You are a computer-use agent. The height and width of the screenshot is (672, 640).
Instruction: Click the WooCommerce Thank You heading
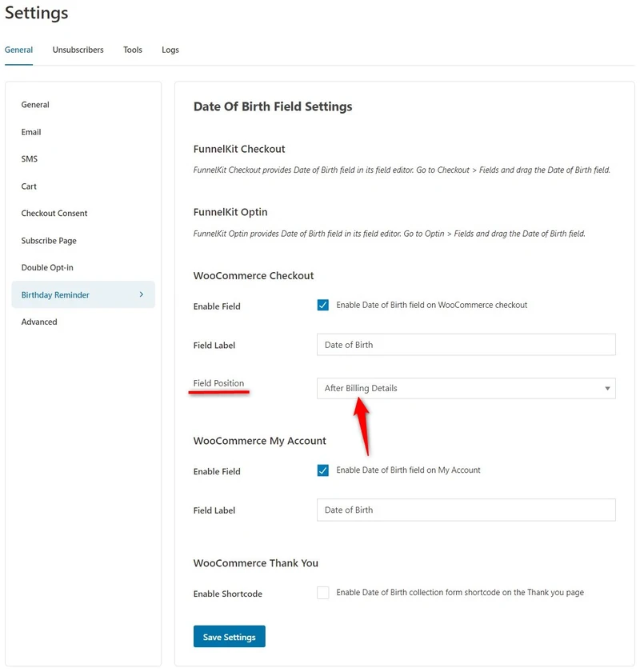pyautogui.click(x=255, y=563)
